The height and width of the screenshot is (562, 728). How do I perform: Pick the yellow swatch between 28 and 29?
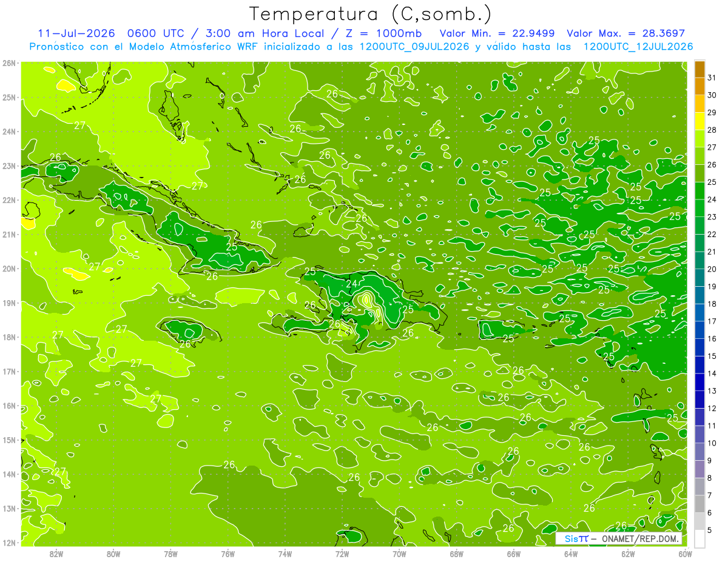[699, 121]
